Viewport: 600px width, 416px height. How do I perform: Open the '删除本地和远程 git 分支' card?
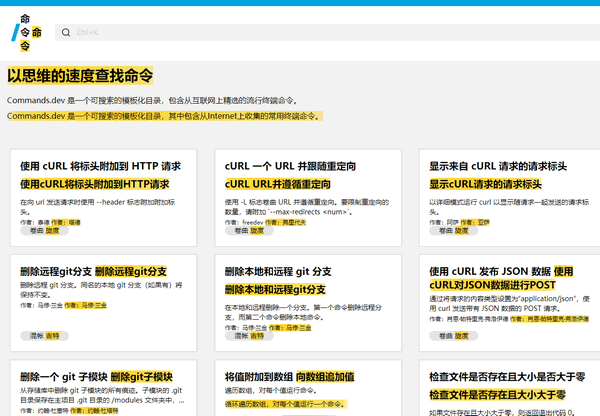[308, 303]
